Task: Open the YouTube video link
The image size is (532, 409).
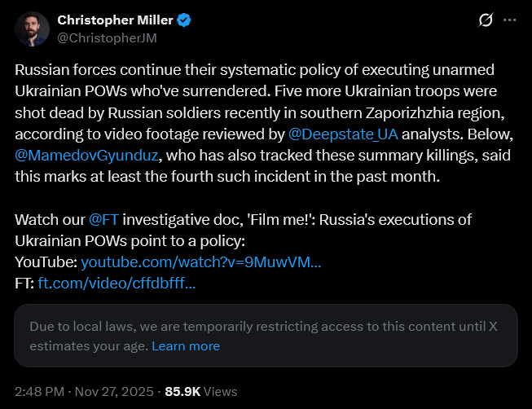Action: (200, 262)
